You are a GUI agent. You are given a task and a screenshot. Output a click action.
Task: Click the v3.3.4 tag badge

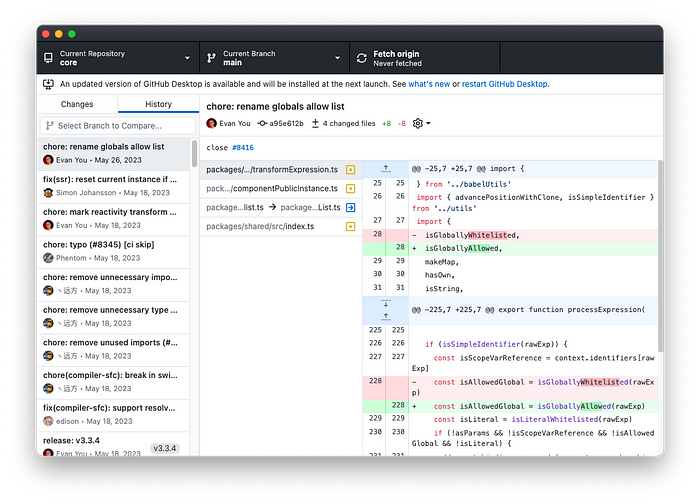click(165, 448)
